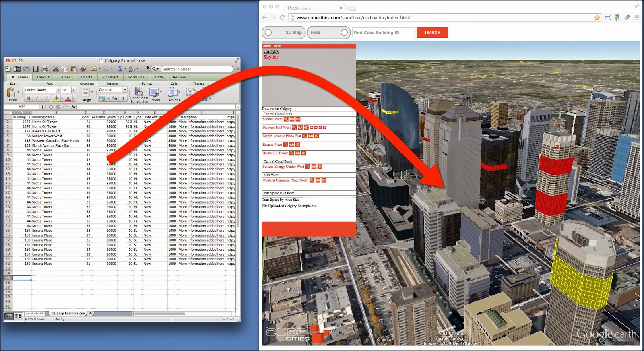Click the red SEARCH button
Viewport: 644px width, 351px height.
[432, 33]
